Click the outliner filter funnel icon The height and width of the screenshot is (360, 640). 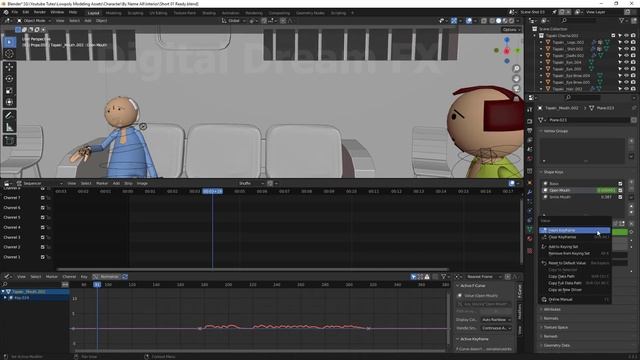point(622,20)
